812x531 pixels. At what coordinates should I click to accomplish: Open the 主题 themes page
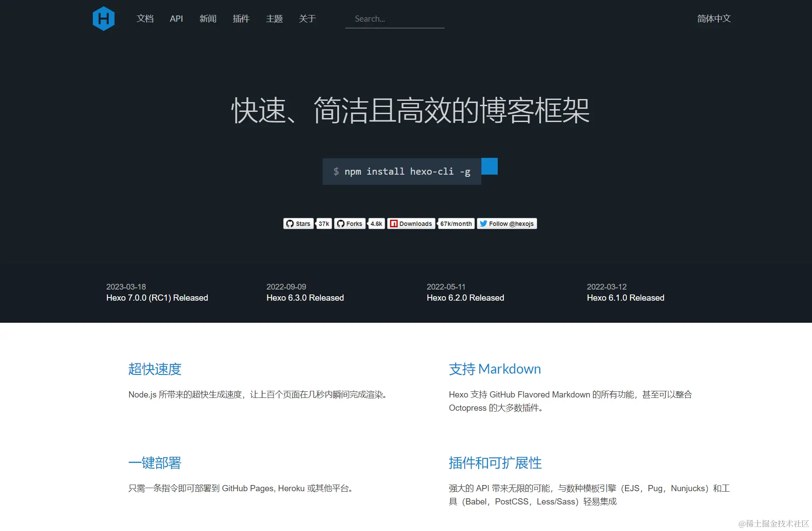tap(274, 19)
